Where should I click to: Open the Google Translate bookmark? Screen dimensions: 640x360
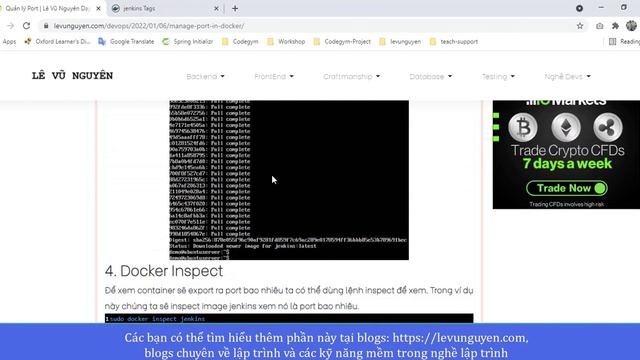127,42
